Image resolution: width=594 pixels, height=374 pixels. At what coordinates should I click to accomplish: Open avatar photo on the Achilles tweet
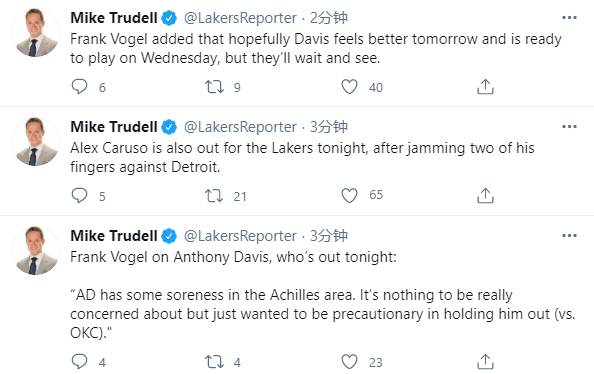pos(36,250)
